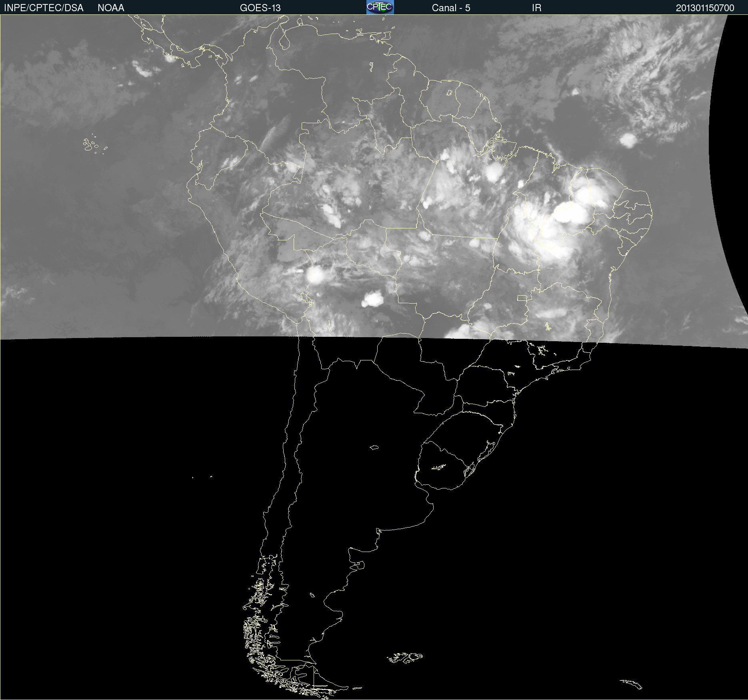Click the NOAA label in header
This screenshot has height=700, width=748.
coord(111,8)
